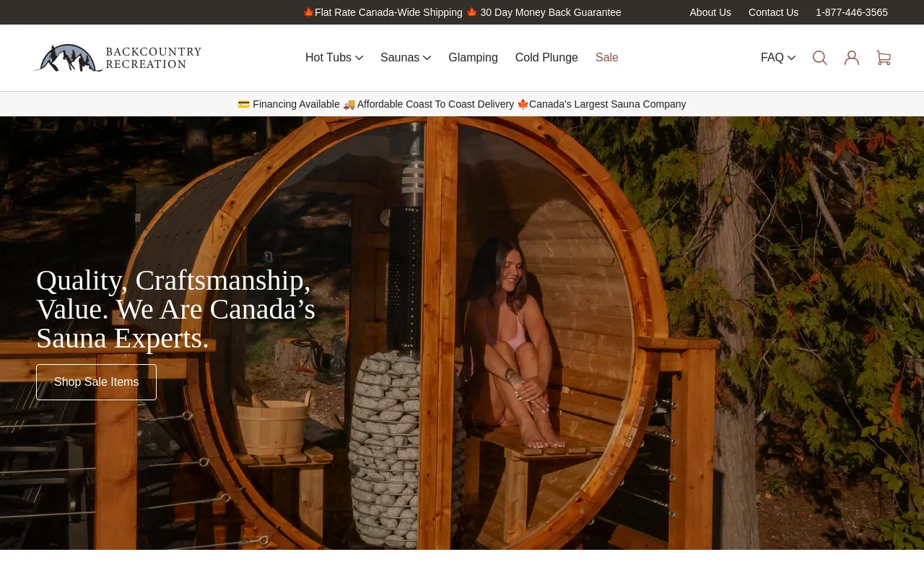Screen dimensions: 924x578
Task: Open the account user icon
Action: tap(852, 58)
